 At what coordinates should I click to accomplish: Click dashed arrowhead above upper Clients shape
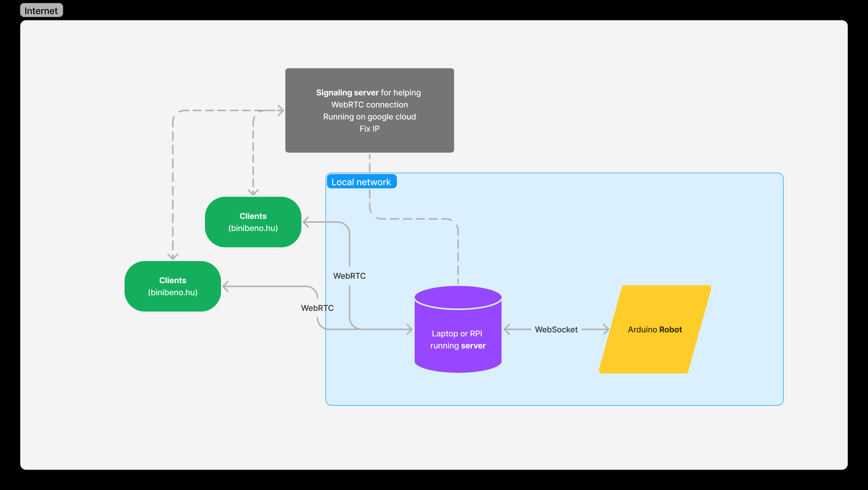253,192
